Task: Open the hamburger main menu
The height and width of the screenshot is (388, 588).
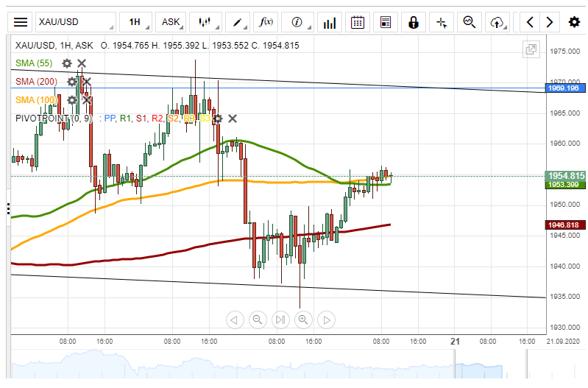Action: point(21,22)
